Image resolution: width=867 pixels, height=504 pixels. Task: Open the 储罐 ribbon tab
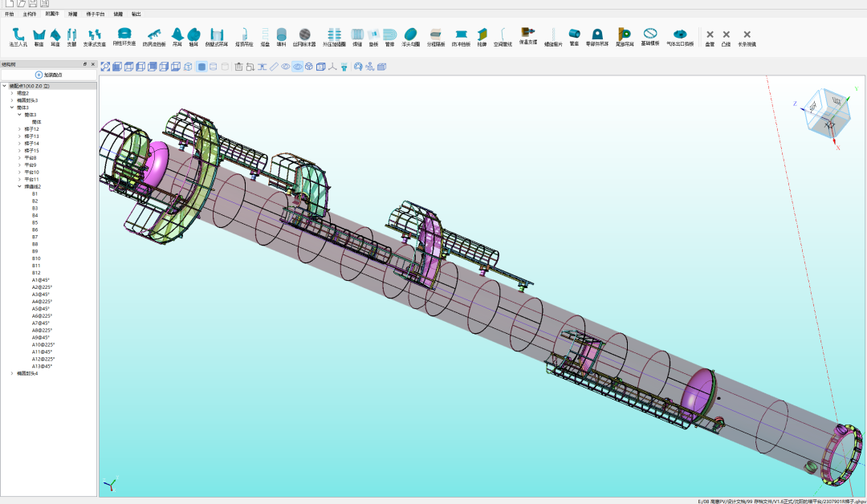click(x=118, y=14)
